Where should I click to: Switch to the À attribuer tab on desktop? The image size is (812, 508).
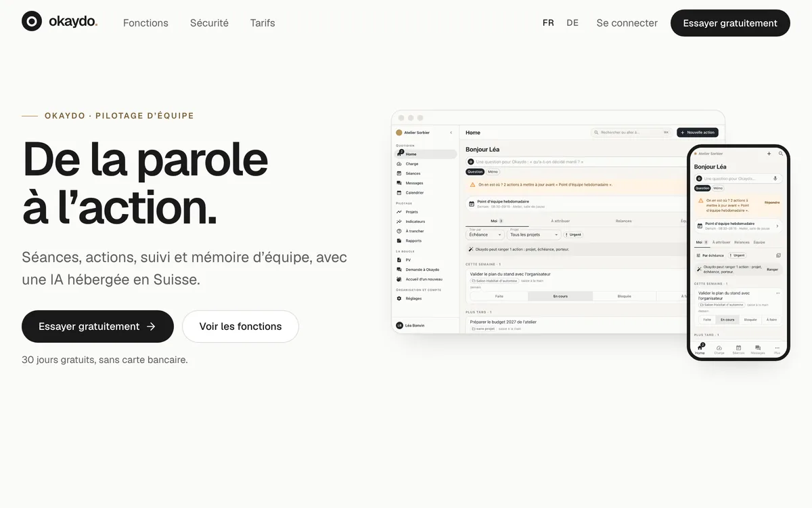(560, 221)
